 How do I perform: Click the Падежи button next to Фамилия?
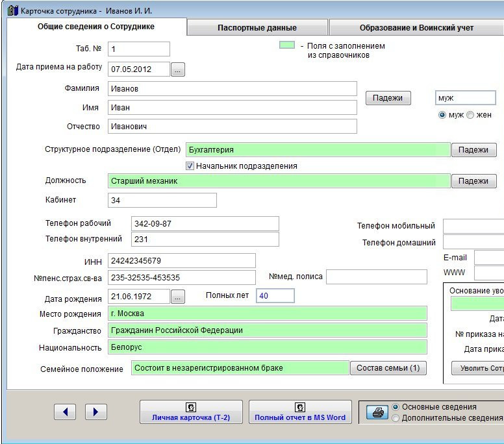388,98
